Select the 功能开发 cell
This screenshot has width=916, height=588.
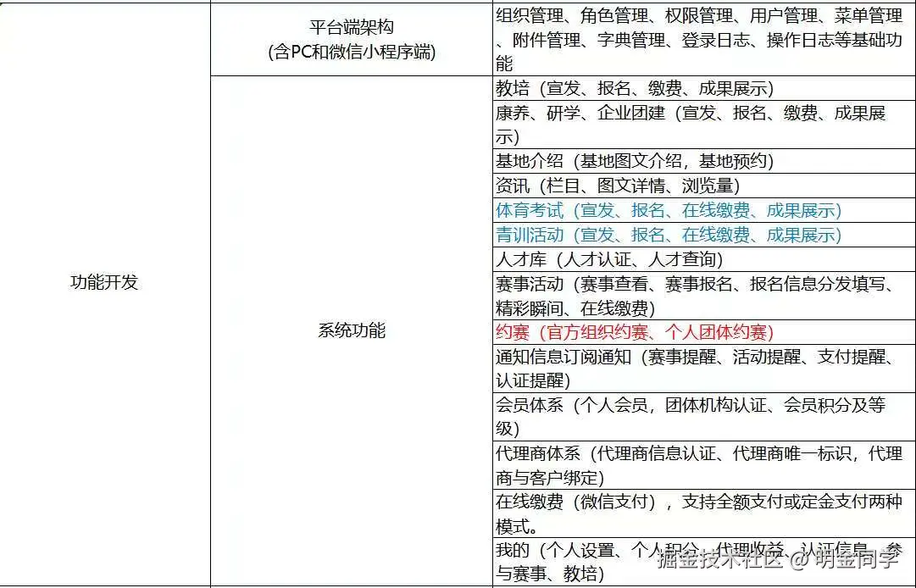[103, 283]
